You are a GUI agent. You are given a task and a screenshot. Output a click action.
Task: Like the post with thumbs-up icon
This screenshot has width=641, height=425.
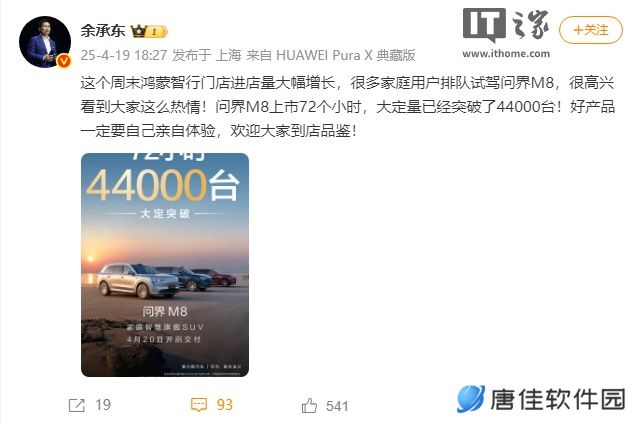309,405
